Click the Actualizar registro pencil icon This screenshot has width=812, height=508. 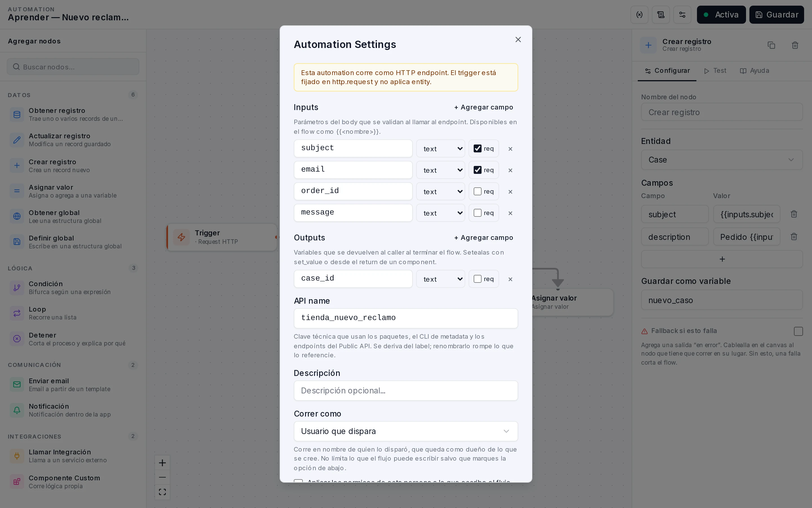(x=17, y=140)
